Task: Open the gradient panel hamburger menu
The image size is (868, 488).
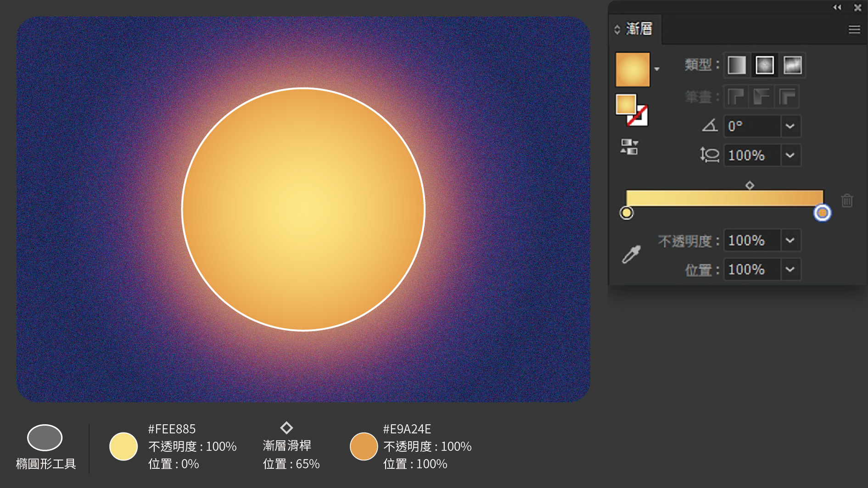Action: click(x=854, y=29)
